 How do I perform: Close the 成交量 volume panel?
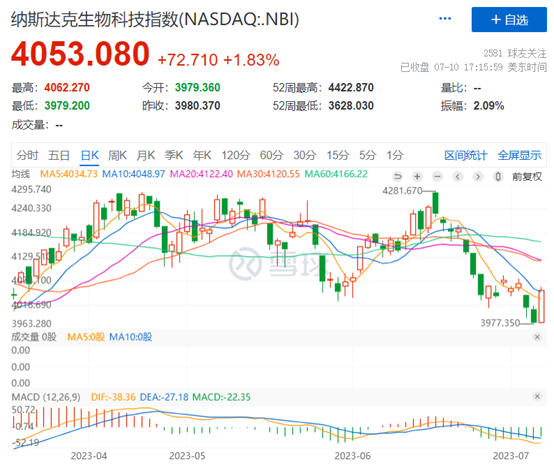tap(537, 337)
